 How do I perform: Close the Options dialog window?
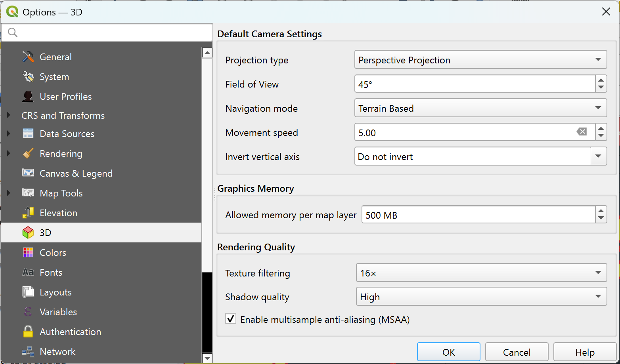pyautogui.click(x=606, y=12)
